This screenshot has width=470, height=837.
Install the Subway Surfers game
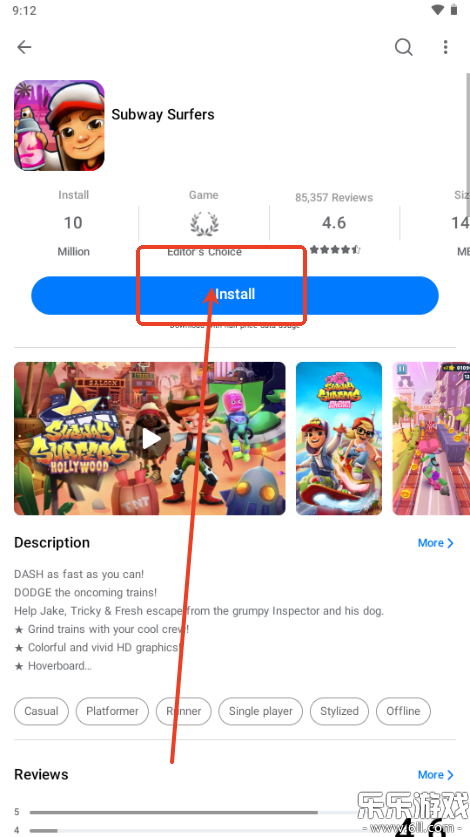pos(235,295)
